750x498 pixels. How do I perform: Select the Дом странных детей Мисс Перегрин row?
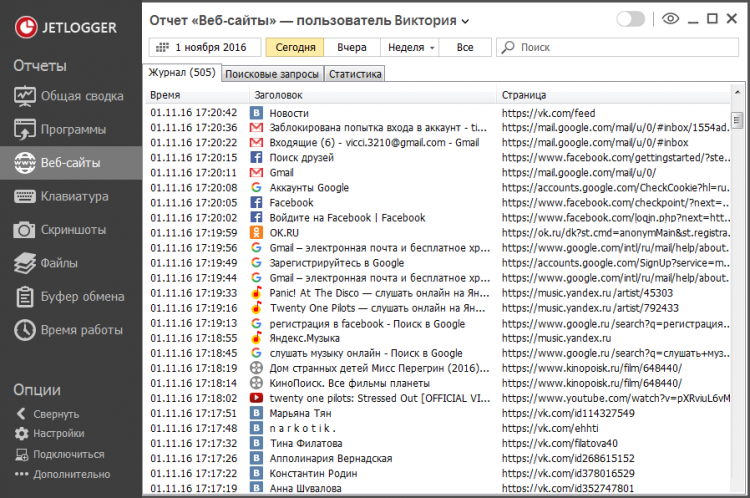click(x=438, y=368)
